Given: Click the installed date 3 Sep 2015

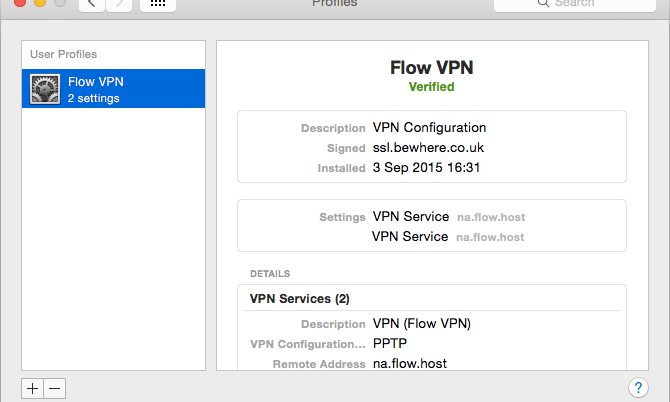Looking at the screenshot, I should click(427, 168).
